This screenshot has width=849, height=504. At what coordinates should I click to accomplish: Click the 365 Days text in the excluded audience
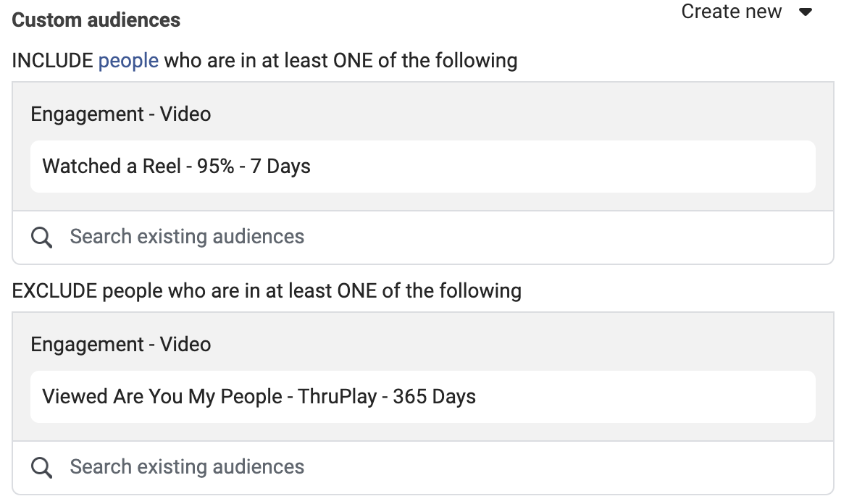434,397
